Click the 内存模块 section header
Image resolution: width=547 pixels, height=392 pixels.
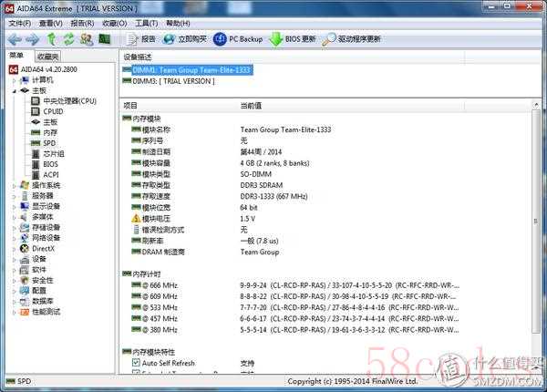click(x=142, y=119)
